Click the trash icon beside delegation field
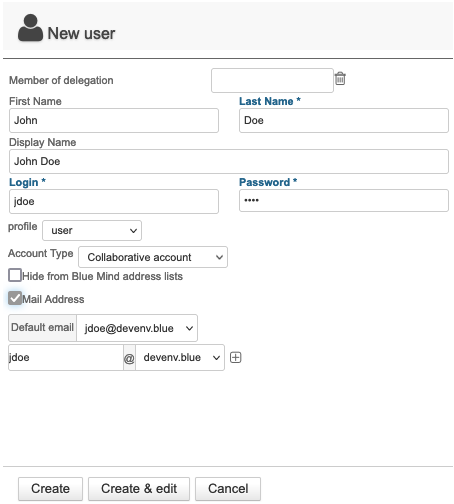The width and height of the screenshot is (454, 504). click(x=340, y=79)
